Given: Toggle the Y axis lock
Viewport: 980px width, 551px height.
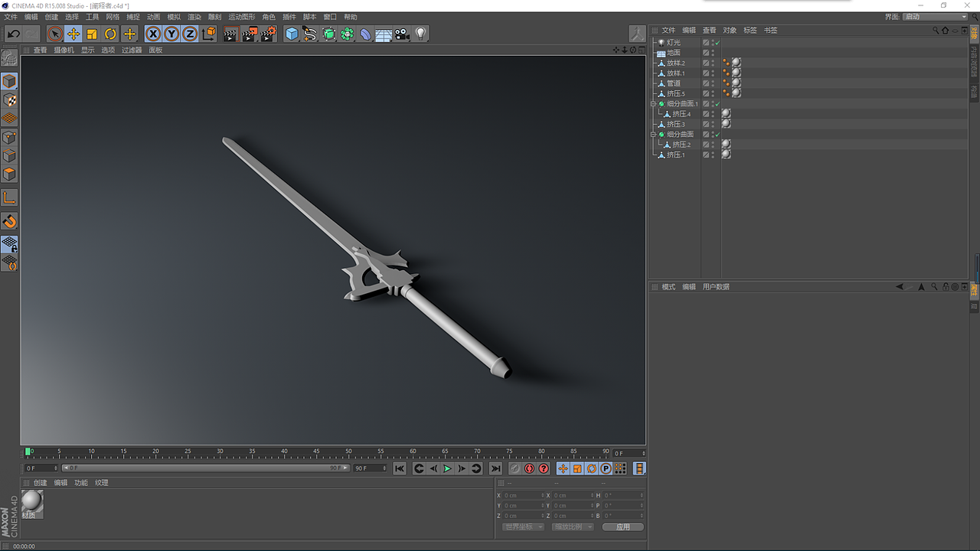Looking at the screenshot, I should 171,34.
